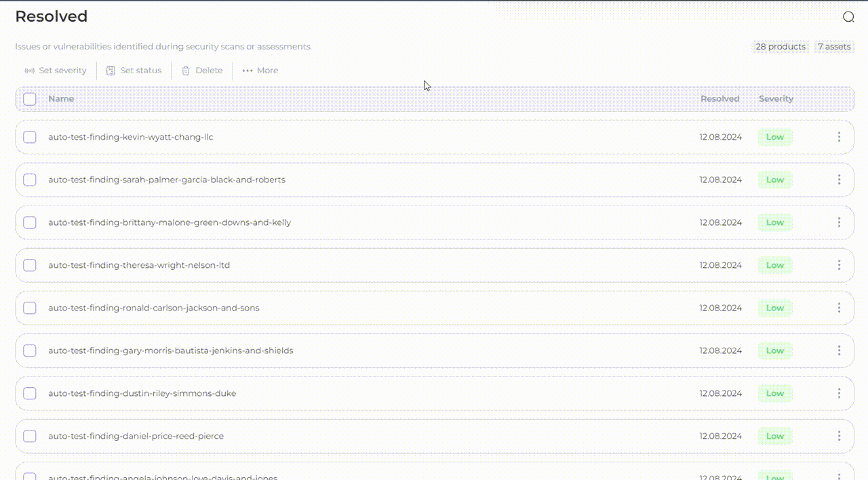Viewport: 868px width, 480px height.
Task: Open the search magnifier icon
Action: 848,17
